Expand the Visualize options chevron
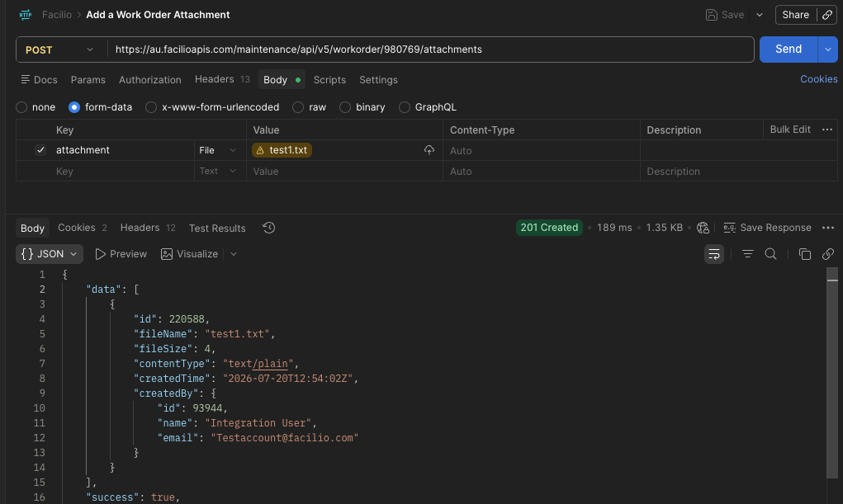This screenshot has width=843, height=504. tap(234, 254)
